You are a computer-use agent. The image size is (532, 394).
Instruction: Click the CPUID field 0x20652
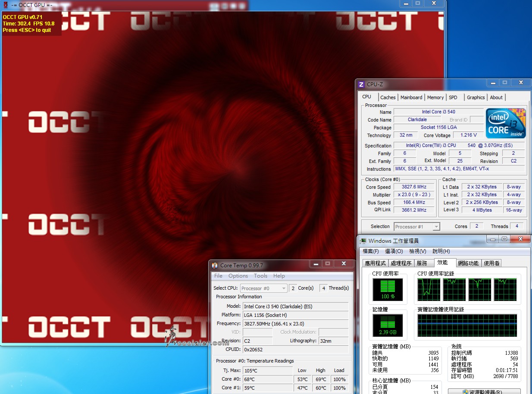[x=295, y=350]
